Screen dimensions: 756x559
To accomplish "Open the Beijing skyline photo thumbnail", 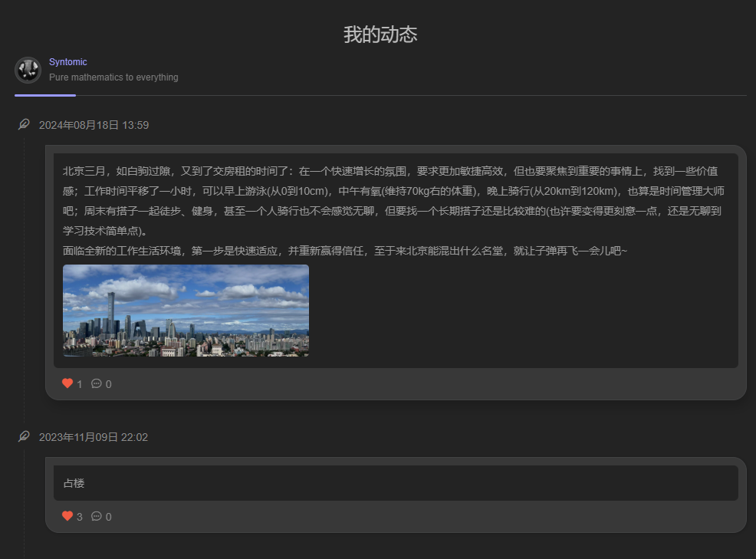I will (186, 311).
